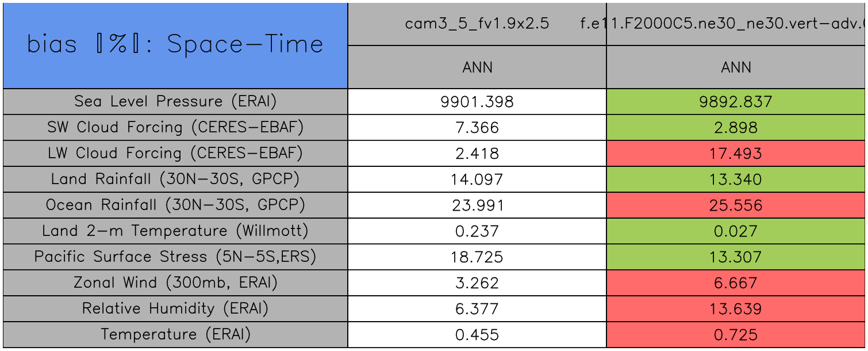Select the white cell with value 9901.398
The width and height of the screenshot is (868, 351).
click(x=477, y=102)
